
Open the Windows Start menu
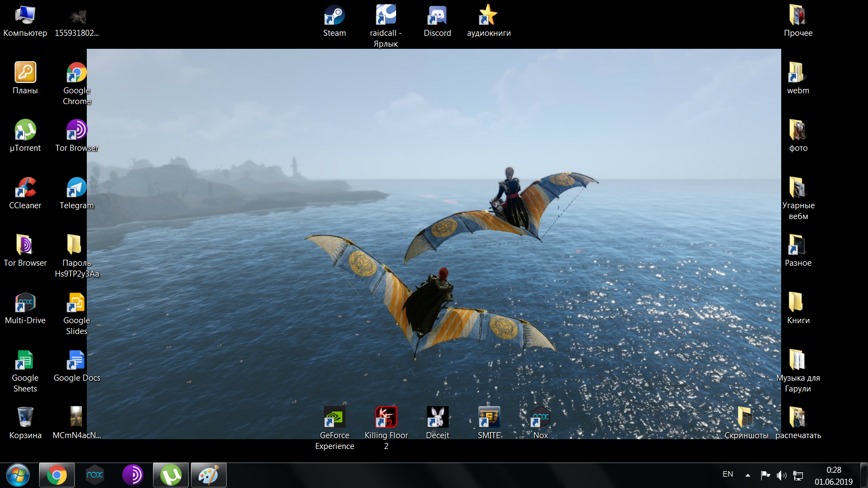[x=18, y=476]
